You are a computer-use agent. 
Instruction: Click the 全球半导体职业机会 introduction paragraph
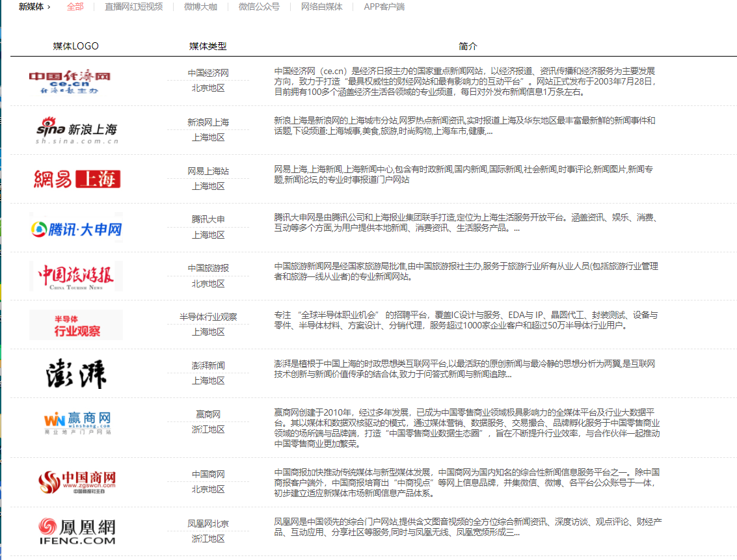click(466, 320)
